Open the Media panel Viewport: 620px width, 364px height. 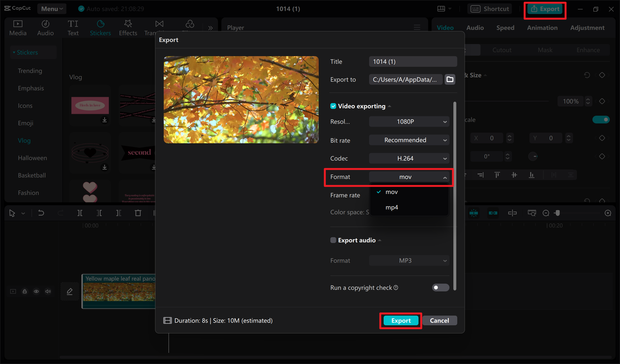[17, 27]
